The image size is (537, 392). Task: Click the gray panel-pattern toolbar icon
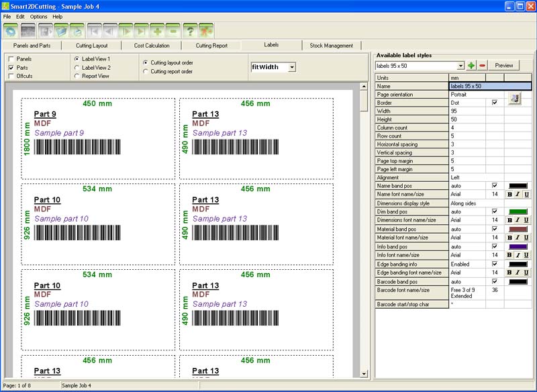click(x=28, y=31)
